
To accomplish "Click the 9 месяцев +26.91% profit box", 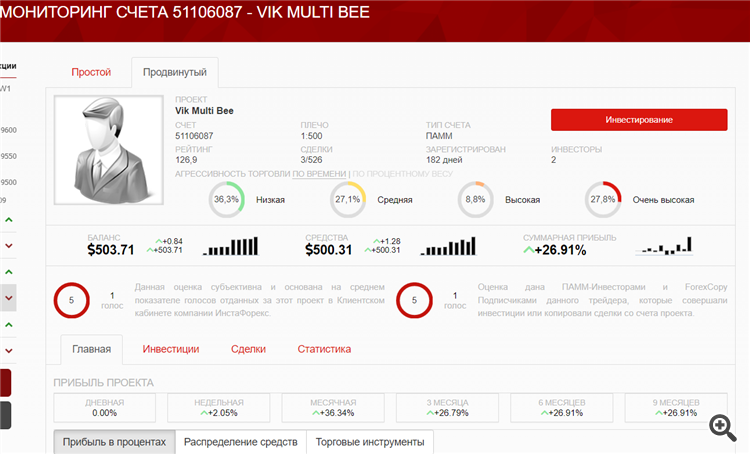I will pyautogui.click(x=676, y=408).
